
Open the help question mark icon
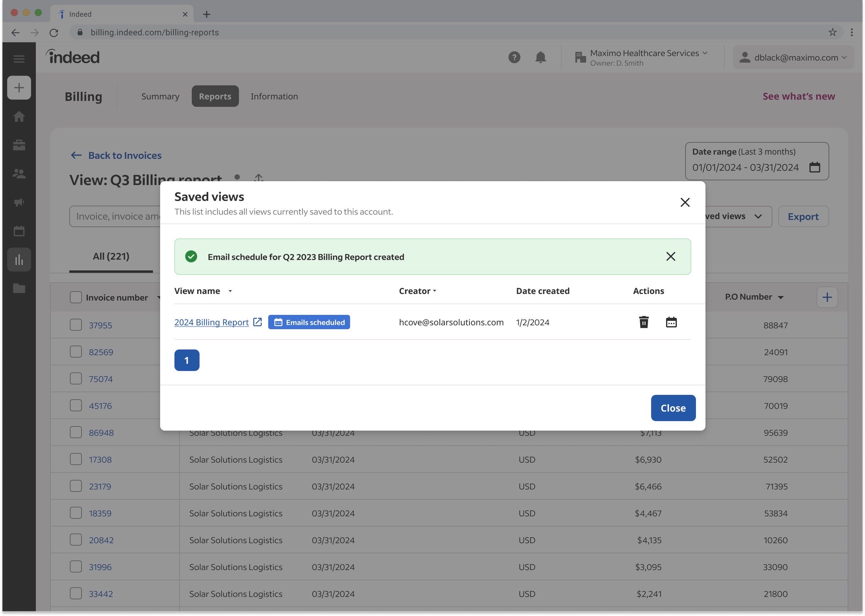pyautogui.click(x=514, y=57)
